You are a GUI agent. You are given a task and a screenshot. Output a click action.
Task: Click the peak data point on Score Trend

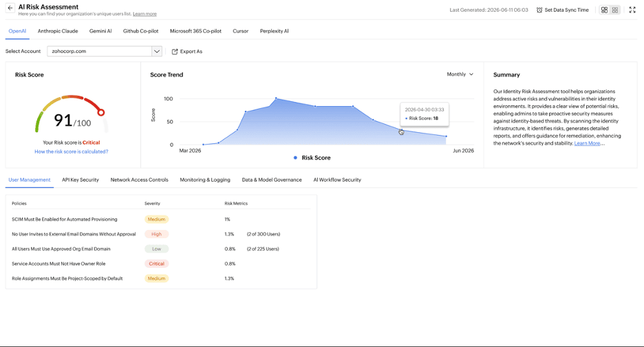(x=276, y=98)
